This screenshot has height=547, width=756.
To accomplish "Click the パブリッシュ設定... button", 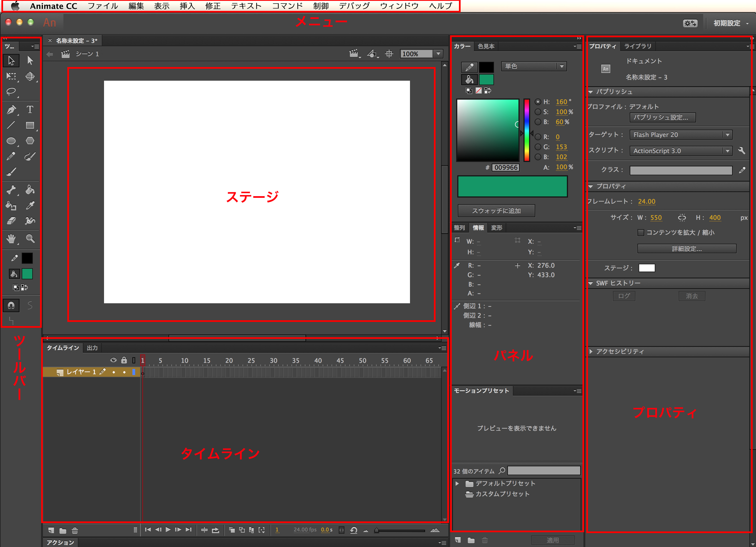I will coord(662,117).
